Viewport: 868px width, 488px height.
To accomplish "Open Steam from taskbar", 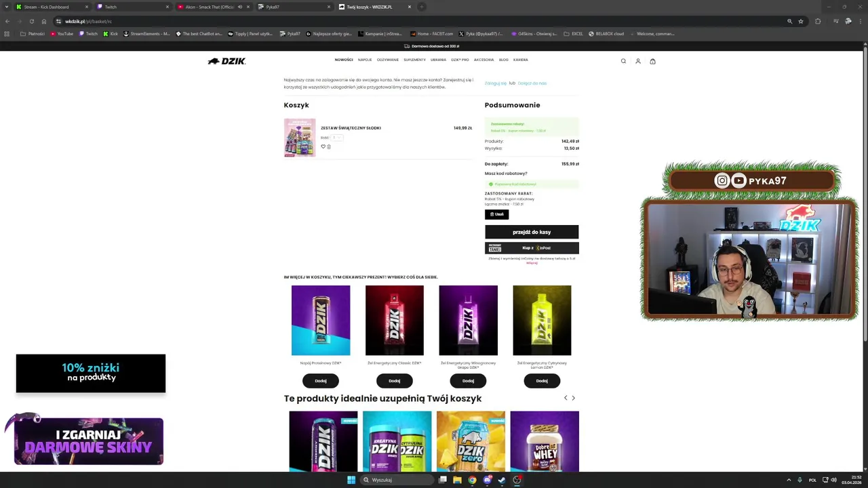I will [502, 480].
